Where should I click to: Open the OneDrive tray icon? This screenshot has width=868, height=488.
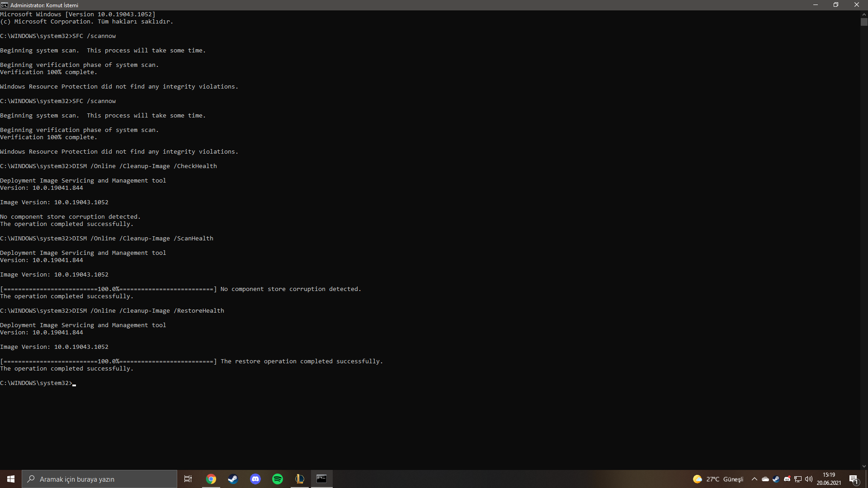click(765, 479)
